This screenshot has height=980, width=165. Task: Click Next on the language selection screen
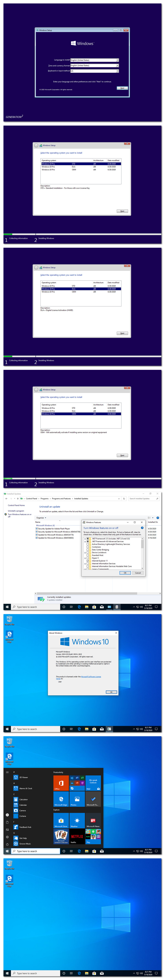pos(122,88)
